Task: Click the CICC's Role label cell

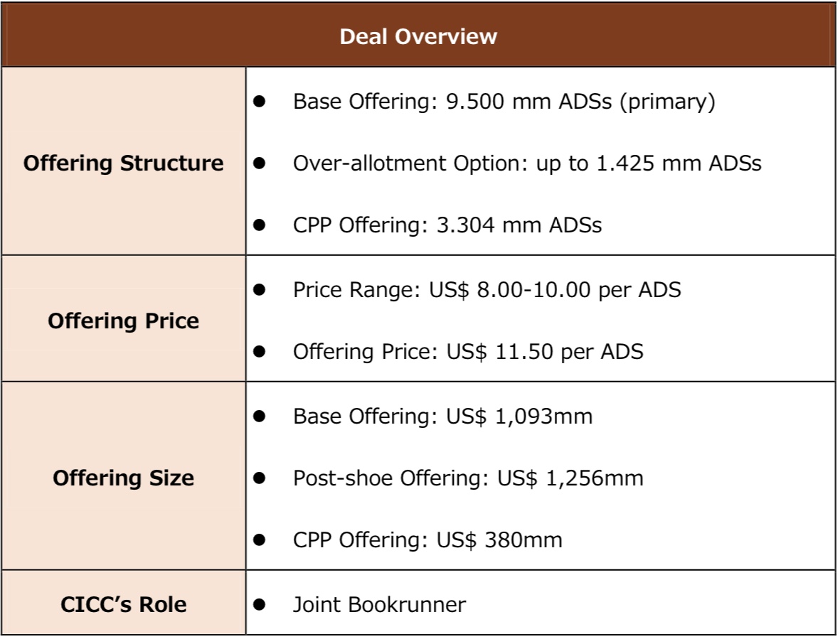Action: point(123,604)
